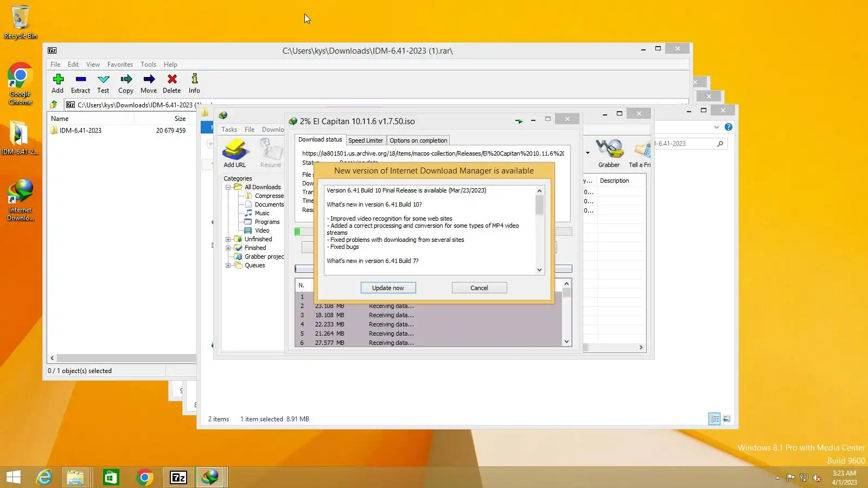Open the IDM toolbar overflow dropdown arrow
The width and height of the screenshot is (868, 488).
588,153
